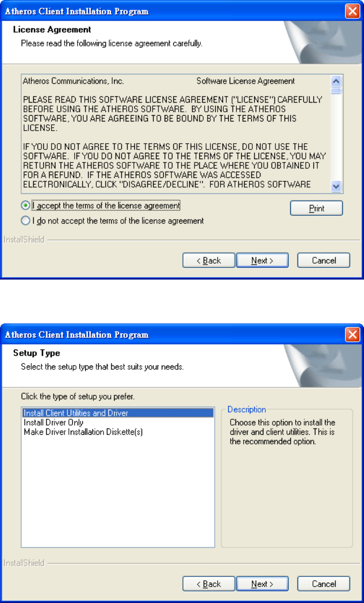Select 'I do not accept the terms' option
Viewport: 364px width, 603px height.
(x=26, y=221)
